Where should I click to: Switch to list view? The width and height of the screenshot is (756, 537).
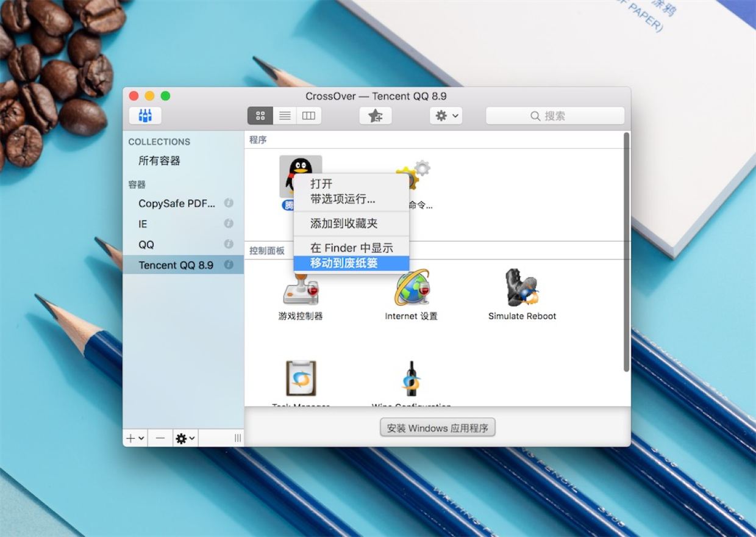[x=285, y=115]
